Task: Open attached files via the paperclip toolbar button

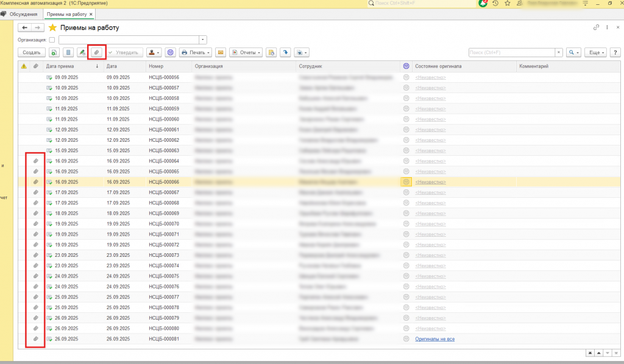Action: [96, 52]
